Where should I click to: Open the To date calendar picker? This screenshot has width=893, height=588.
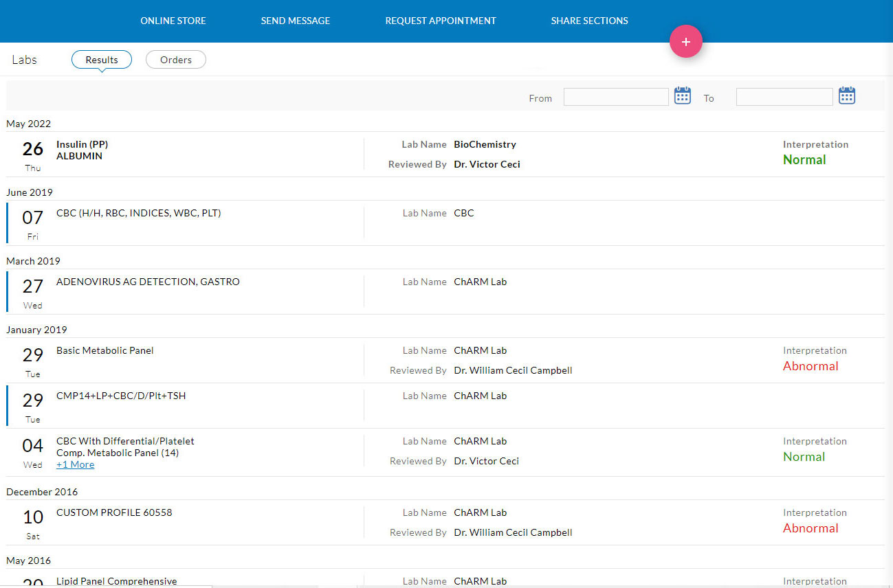846,95
